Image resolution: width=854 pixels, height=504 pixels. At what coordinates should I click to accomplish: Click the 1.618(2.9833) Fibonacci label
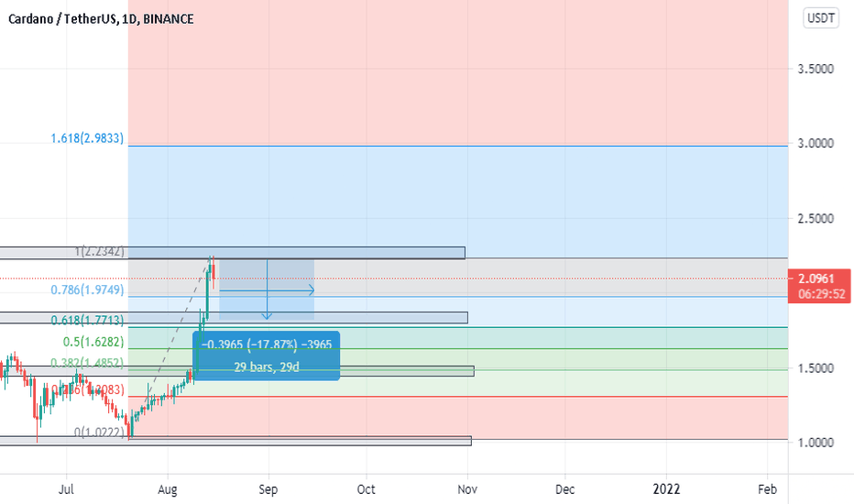point(87,138)
